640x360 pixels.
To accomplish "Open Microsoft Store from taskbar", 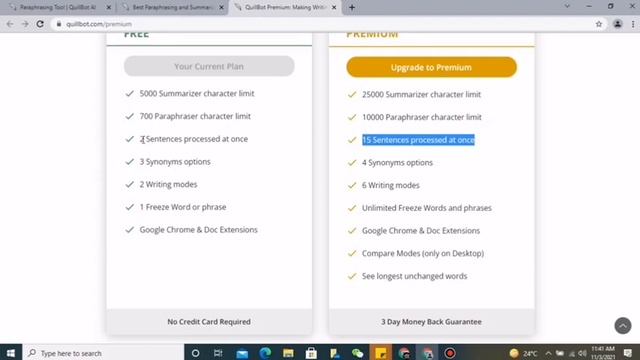I will point(311,353).
